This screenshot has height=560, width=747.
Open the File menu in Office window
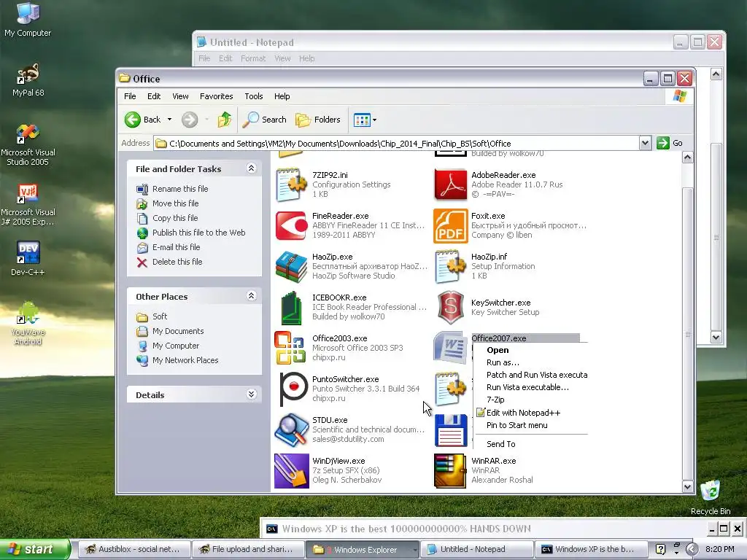[x=130, y=96]
